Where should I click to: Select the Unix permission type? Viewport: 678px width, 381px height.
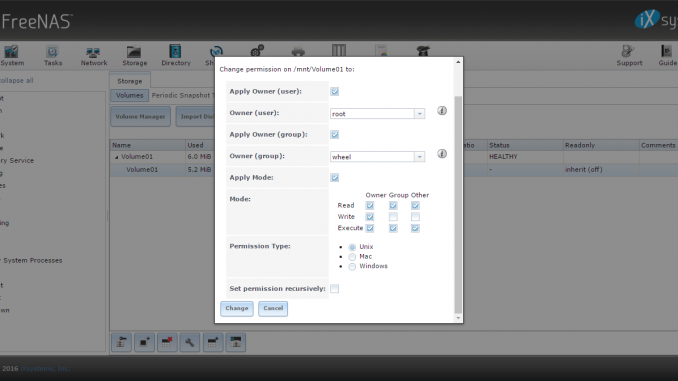[x=352, y=247]
